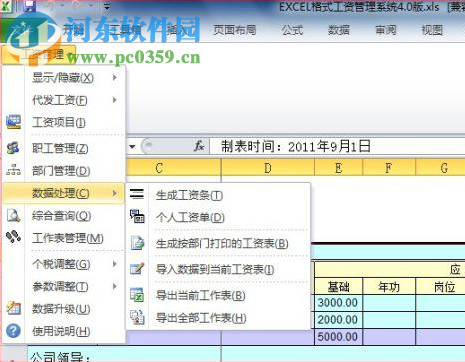Switch to the 页面布局 ribbon tab

coord(235,30)
